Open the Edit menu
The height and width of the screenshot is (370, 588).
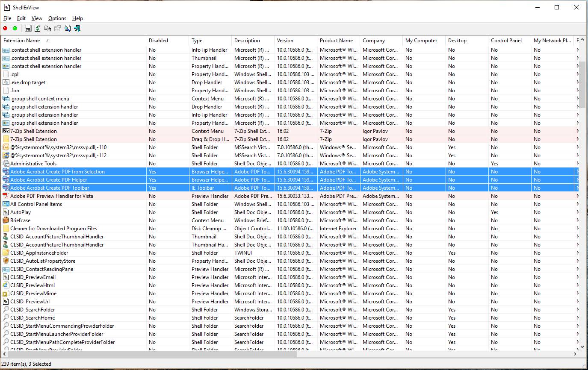tap(21, 18)
